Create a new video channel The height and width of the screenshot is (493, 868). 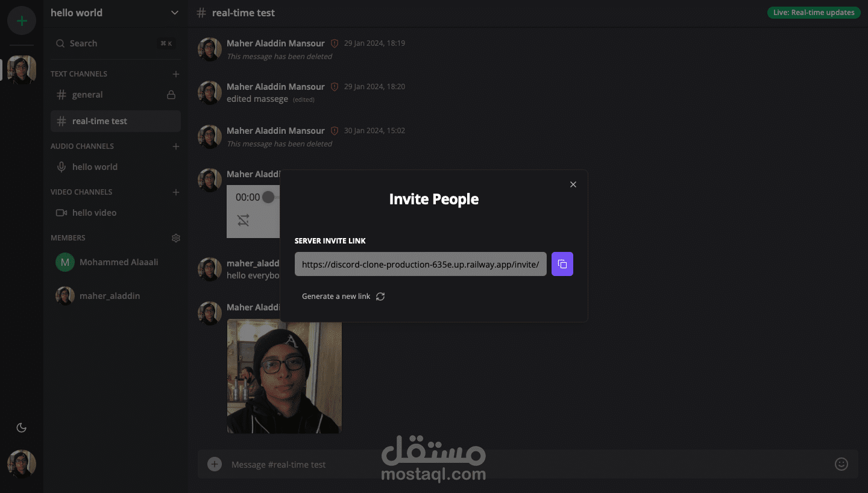[176, 192]
